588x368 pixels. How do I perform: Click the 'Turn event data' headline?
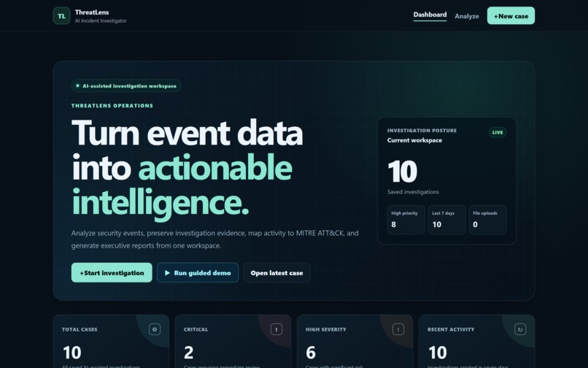tap(187, 133)
